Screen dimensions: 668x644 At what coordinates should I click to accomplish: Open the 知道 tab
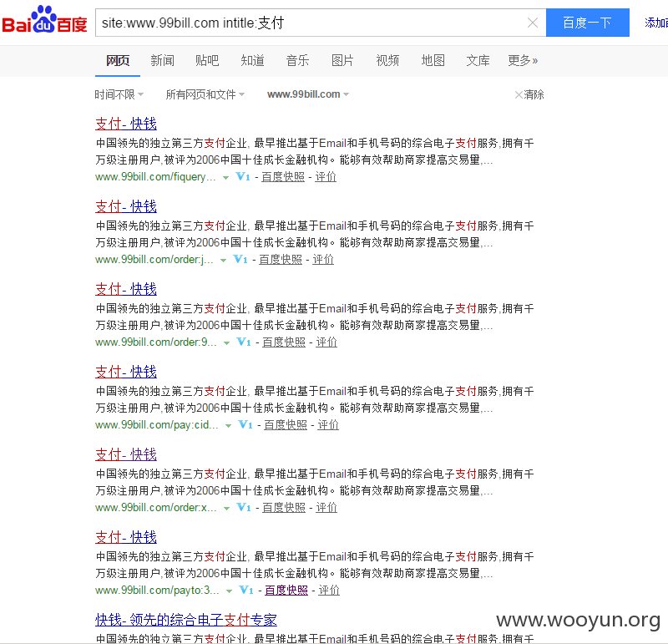click(x=252, y=60)
